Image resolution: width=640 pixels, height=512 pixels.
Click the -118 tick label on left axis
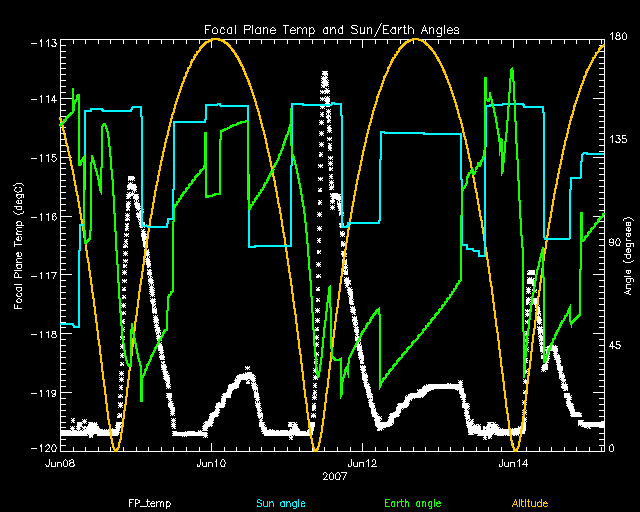pos(44,332)
